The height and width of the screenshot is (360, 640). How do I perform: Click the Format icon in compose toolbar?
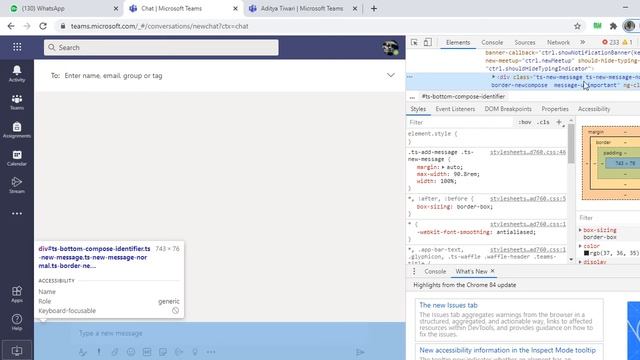83,352
